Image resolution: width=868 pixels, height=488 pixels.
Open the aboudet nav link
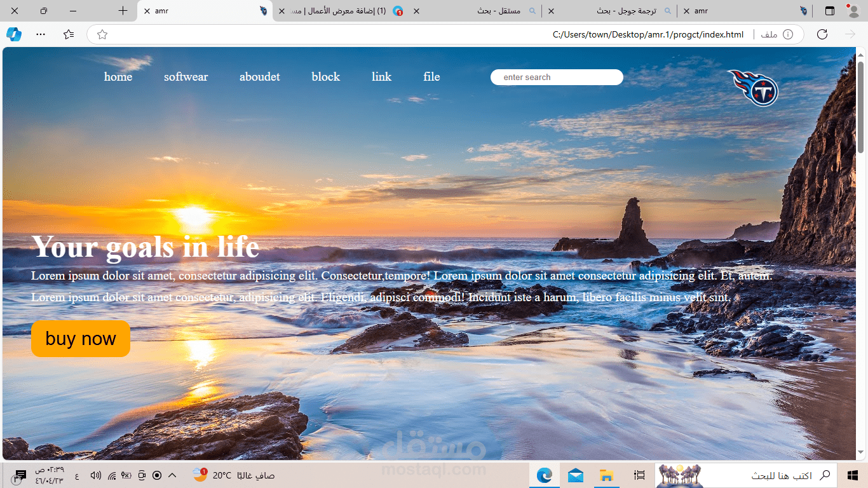point(260,77)
